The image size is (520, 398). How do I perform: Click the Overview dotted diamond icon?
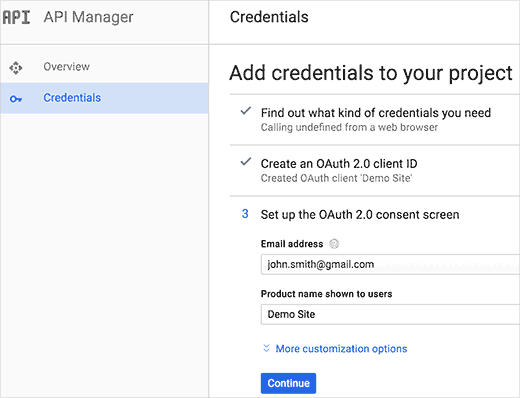(x=16, y=68)
